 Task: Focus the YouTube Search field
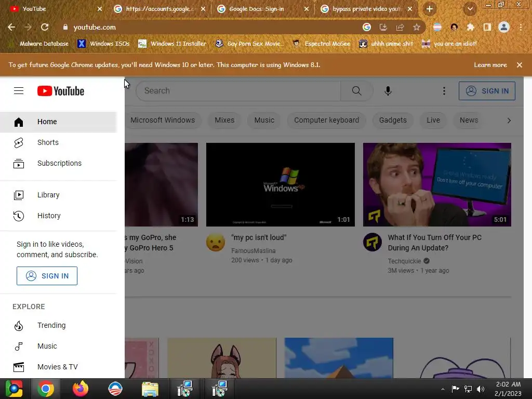tap(238, 90)
